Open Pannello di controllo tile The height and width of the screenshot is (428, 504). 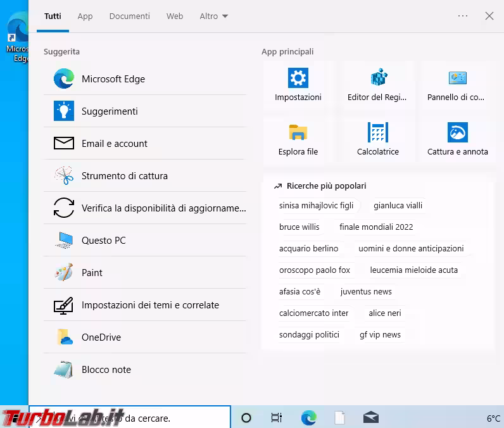[x=456, y=85]
